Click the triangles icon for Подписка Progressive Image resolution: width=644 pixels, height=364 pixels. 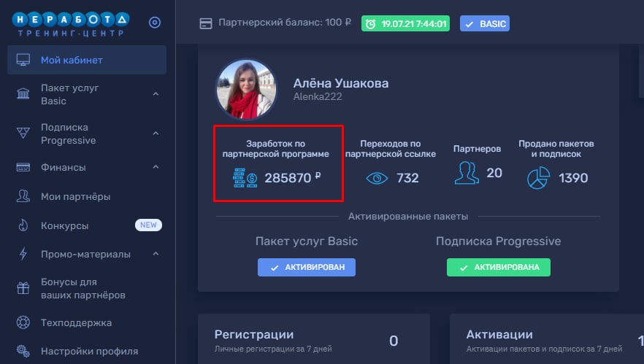23,133
